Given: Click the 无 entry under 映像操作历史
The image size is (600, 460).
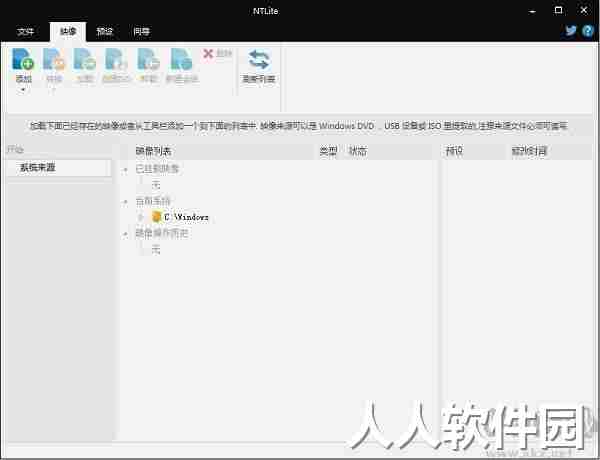Looking at the screenshot, I should pos(156,250).
